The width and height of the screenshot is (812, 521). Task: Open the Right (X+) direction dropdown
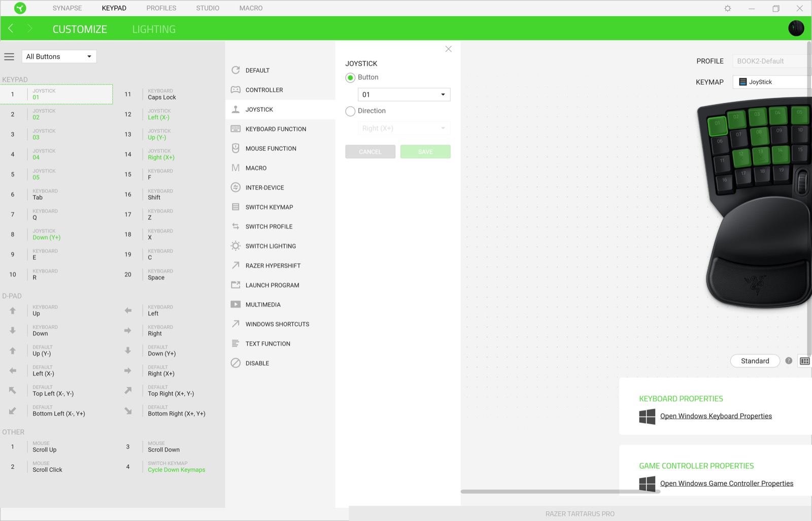pyautogui.click(x=404, y=128)
